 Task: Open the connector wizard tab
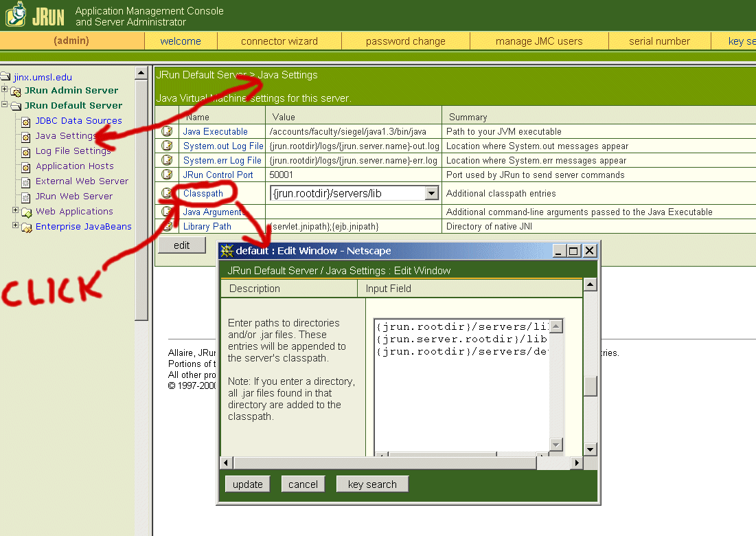279,41
